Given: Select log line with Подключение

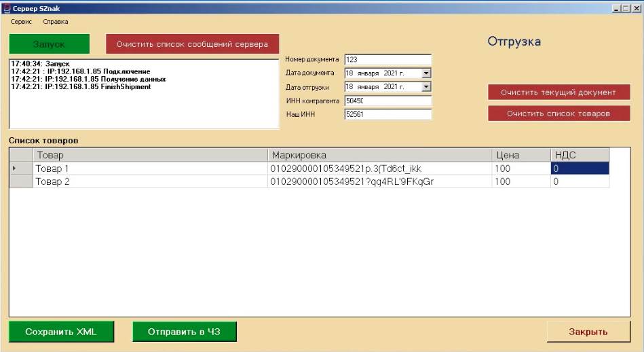Looking at the screenshot, I should click(81, 71).
